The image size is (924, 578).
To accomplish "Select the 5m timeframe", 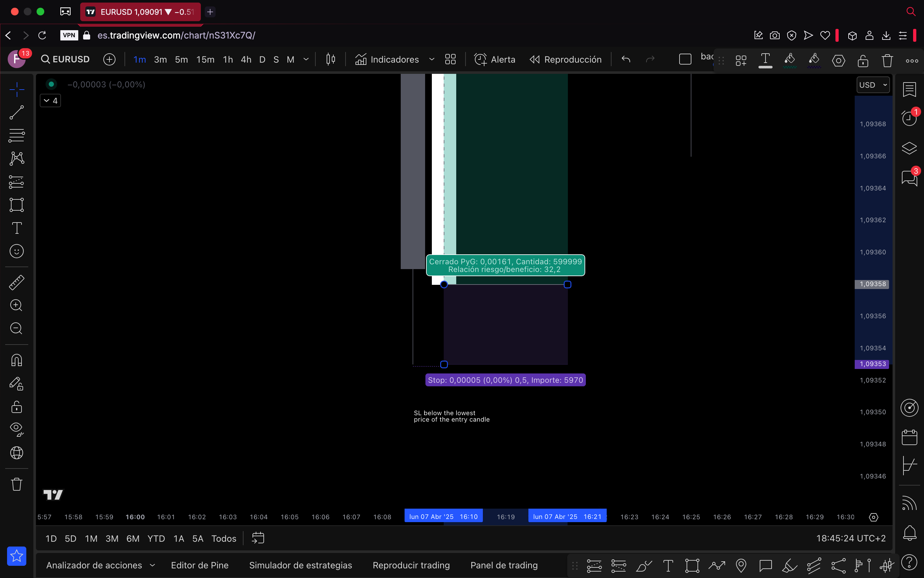I will pyautogui.click(x=181, y=60).
